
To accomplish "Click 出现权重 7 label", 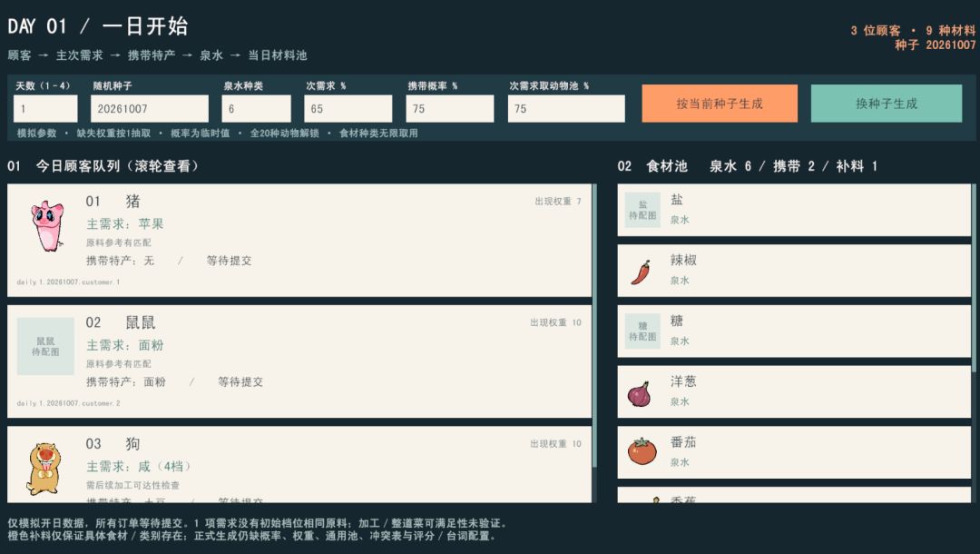I will [558, 202].
